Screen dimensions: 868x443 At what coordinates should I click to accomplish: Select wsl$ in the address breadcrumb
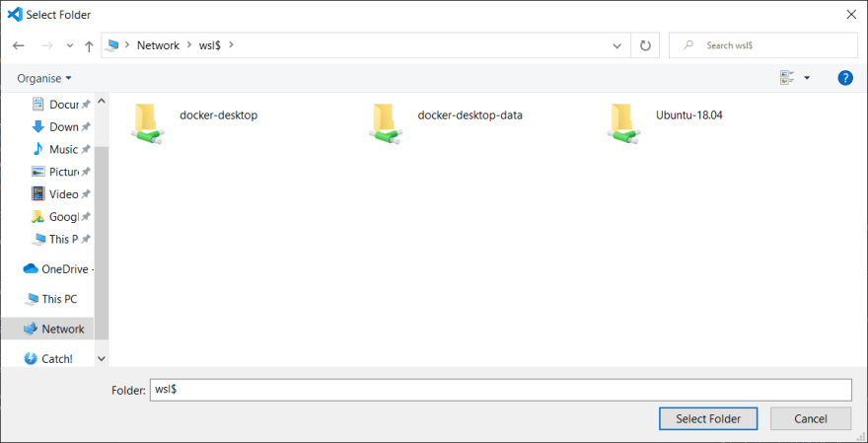tap(210, 45)
